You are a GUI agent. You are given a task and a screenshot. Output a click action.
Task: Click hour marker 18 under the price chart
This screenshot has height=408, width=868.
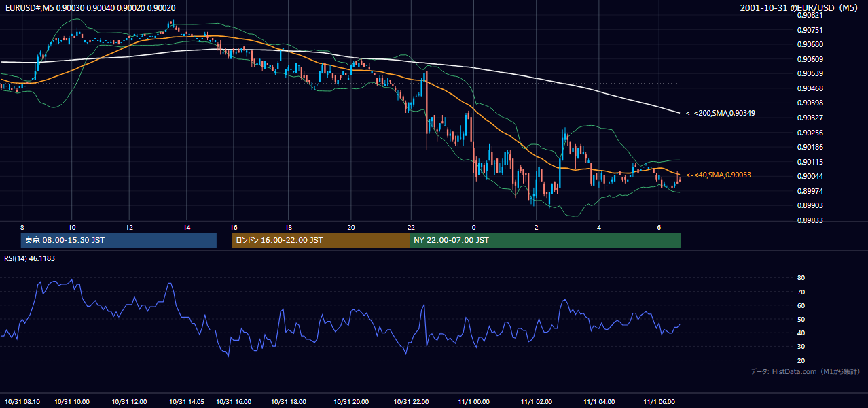coord(289,227)
